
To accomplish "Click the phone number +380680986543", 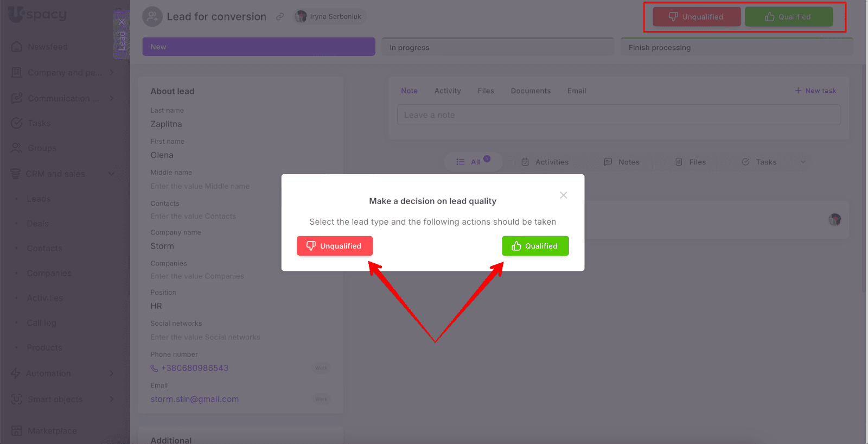I will click(195, 368).
